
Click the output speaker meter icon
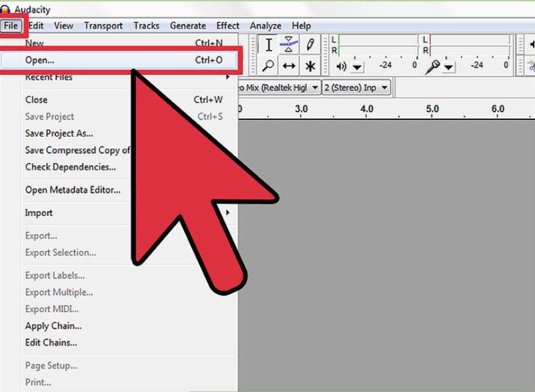(x=341, y=66)
